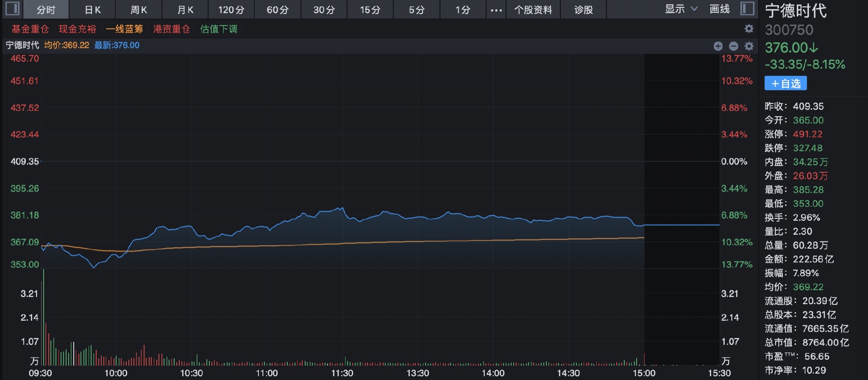Click the 10:00 time axis label
The image size is (868, 380).
pos(116,373)
